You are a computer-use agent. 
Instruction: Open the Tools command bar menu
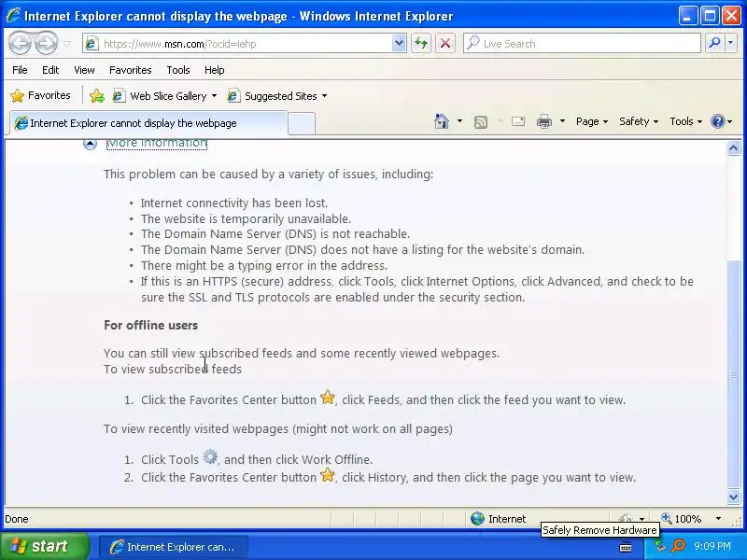tap(686, 121)
